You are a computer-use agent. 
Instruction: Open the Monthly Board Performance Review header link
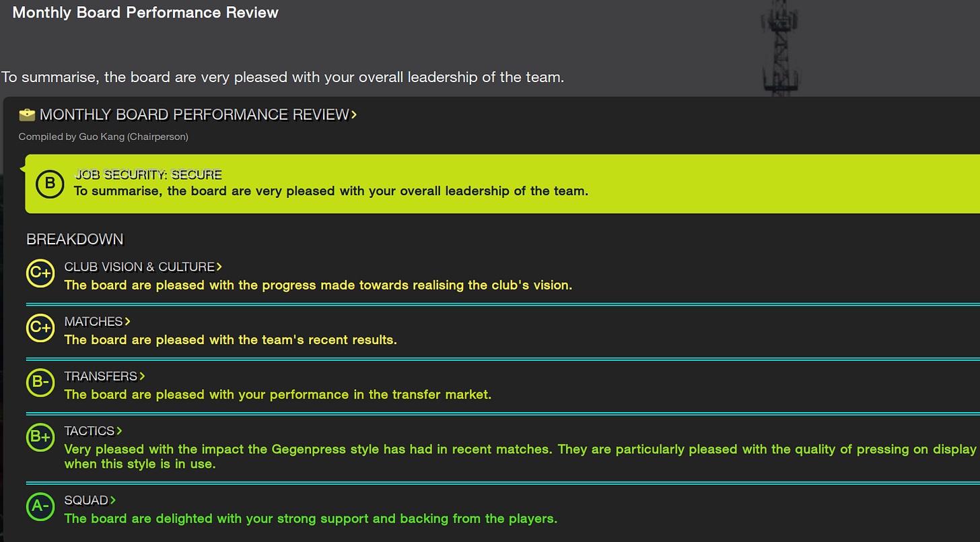(355, 114)
